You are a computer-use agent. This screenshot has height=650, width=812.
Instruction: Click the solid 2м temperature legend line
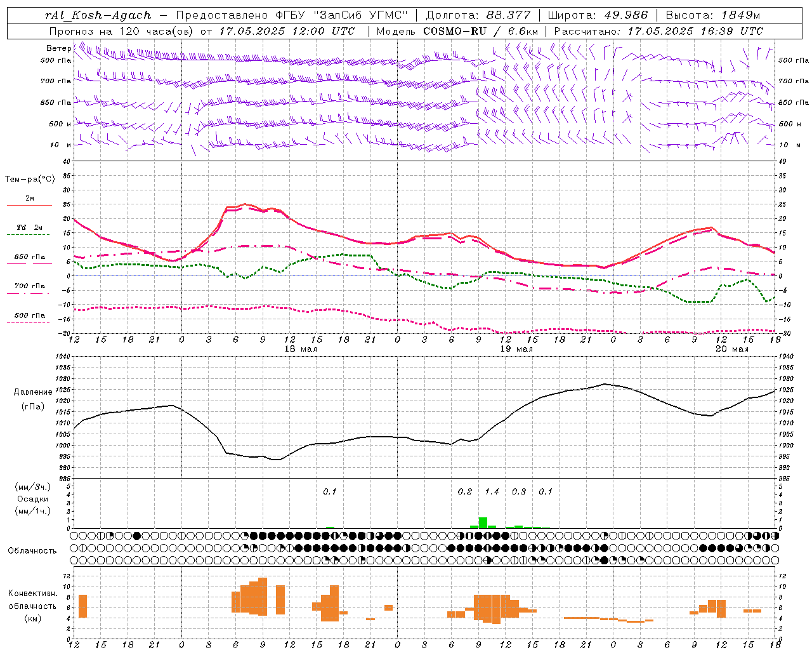pyautogui.click(x=29, y=206)
